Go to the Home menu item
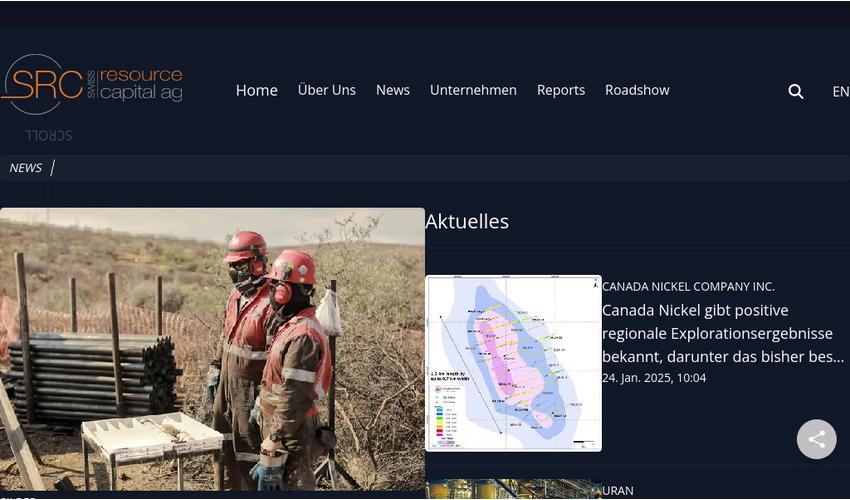 coord(256,90)
